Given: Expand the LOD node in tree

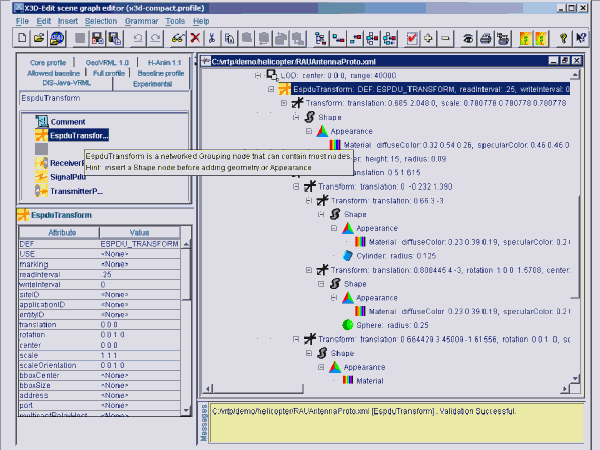Looking at the screenshot, I should pos(258,75).
